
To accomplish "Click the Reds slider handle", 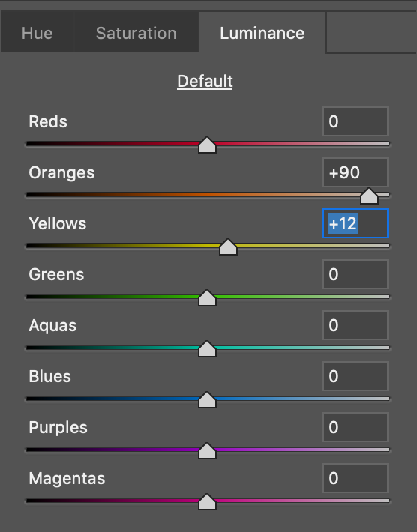I will (207, 145).
